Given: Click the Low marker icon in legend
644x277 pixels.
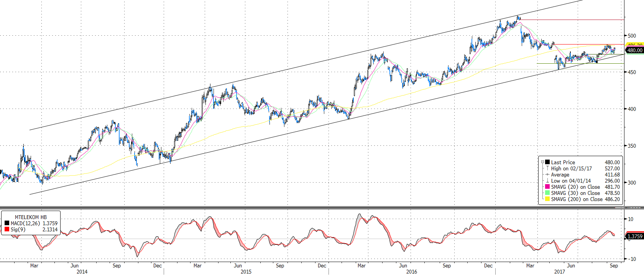Looking at the screenshot, I should coord(547,181).
